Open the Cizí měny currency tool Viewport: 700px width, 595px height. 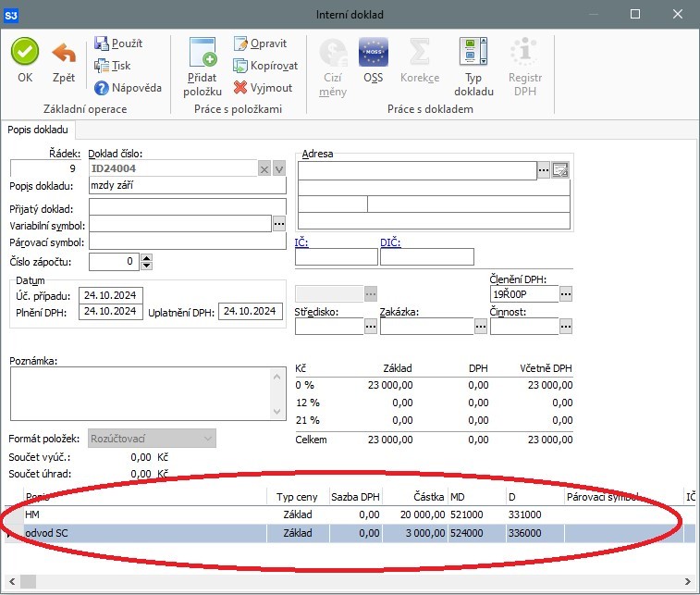coord(333,67)
